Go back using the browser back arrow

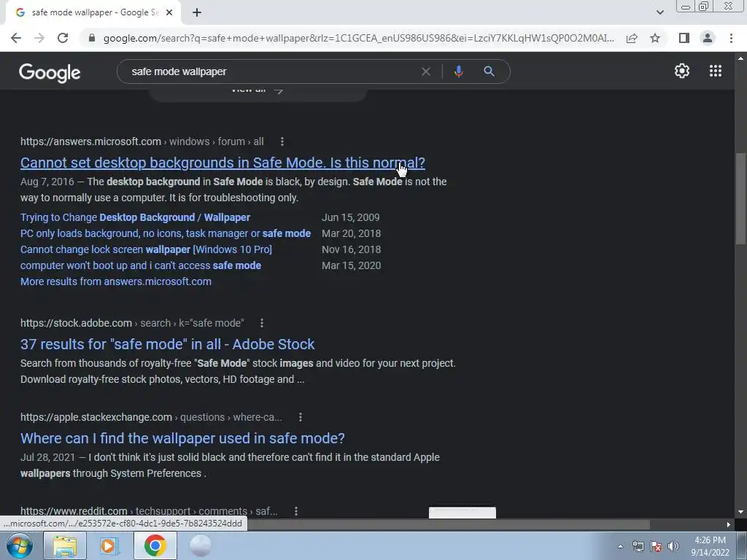pyautogui.click(x=16, y=38)
